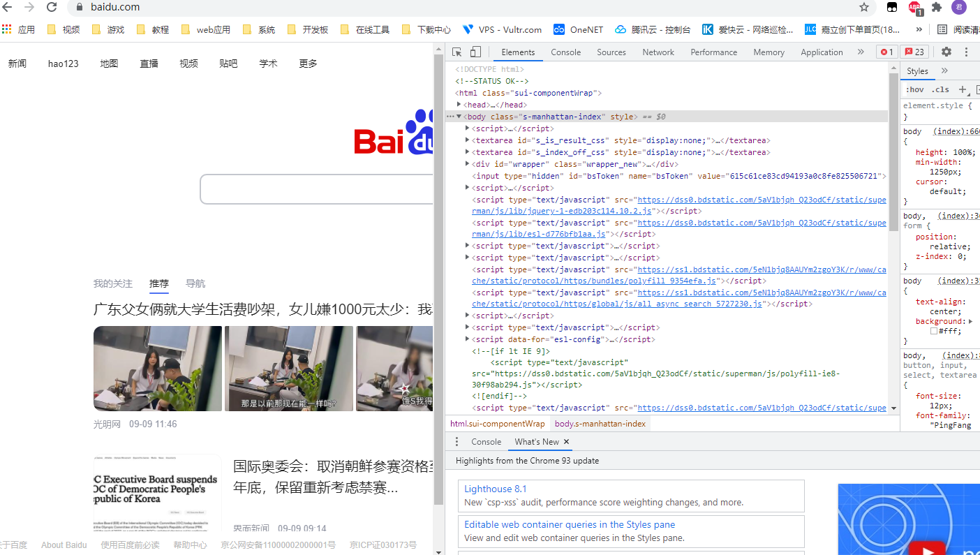Viewport: 980px width, 555px height.
Task: Click Editable web container queries link
Action: pos(570,524)
